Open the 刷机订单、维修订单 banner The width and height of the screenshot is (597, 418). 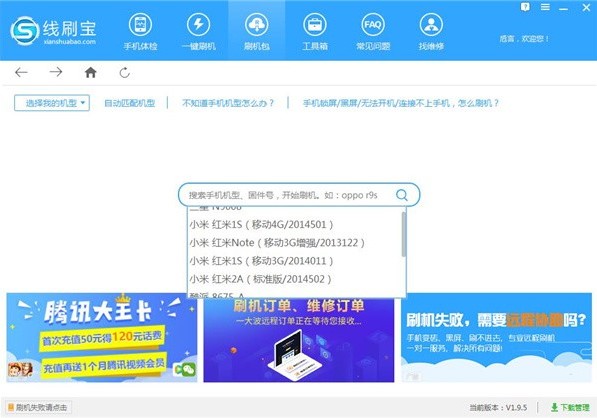pyautogui.click(x=299, y=340)
